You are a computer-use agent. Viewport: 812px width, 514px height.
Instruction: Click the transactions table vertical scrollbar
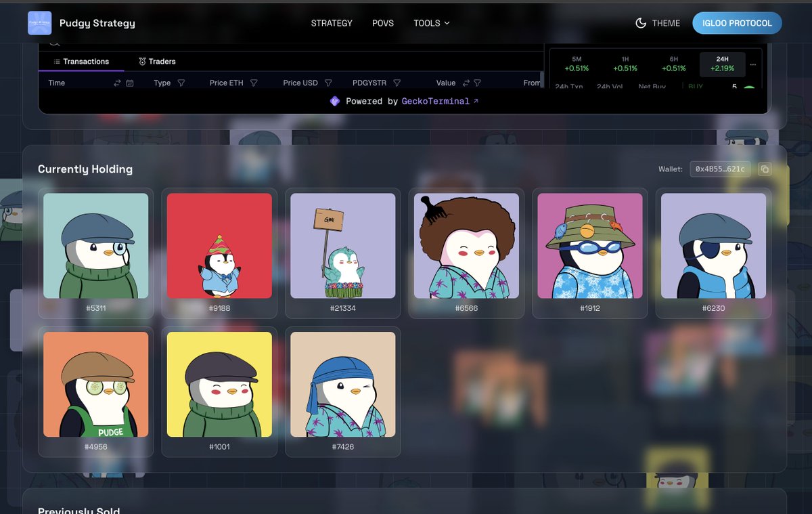coord(541,80)
